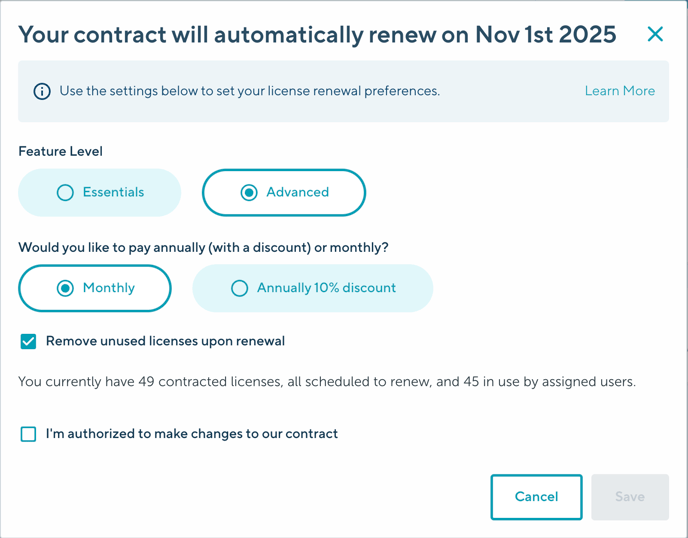Screen dimensions: 688x538
Task: Open the Learn More link
Action: tap(619, 91)
